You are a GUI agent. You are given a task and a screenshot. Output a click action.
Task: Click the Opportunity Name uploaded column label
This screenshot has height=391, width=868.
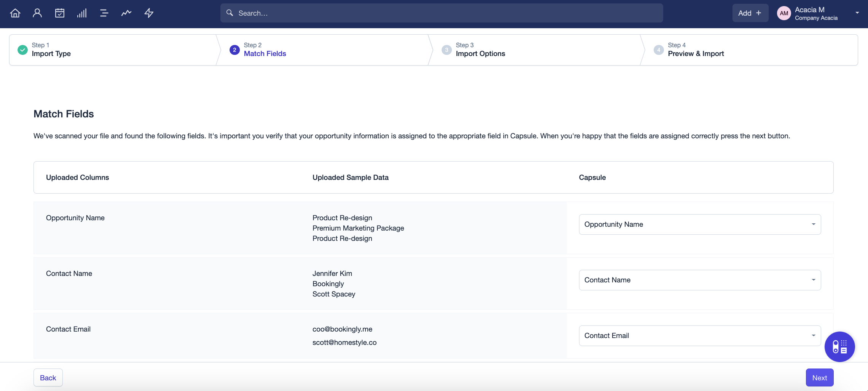pos(75,218)
